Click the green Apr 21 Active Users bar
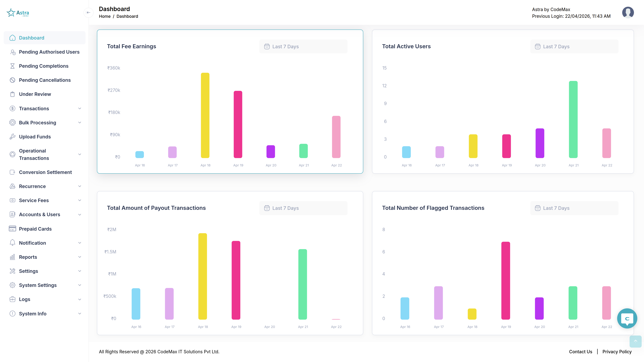This screenshot has width=644, height=362. tap(573, 119)
